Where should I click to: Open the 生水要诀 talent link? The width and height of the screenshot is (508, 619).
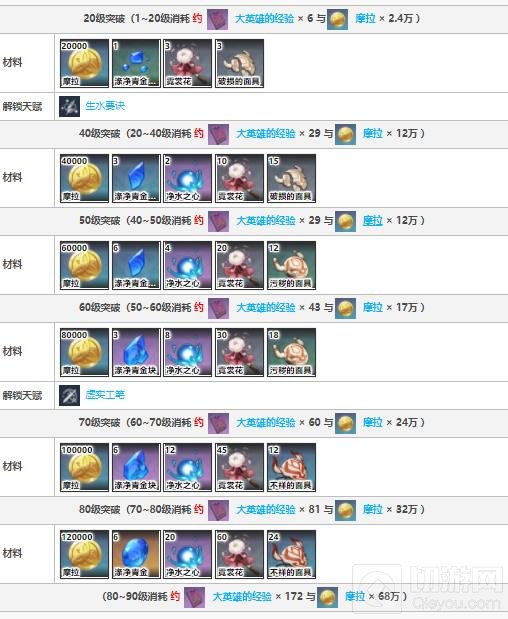tap(105, 106)
